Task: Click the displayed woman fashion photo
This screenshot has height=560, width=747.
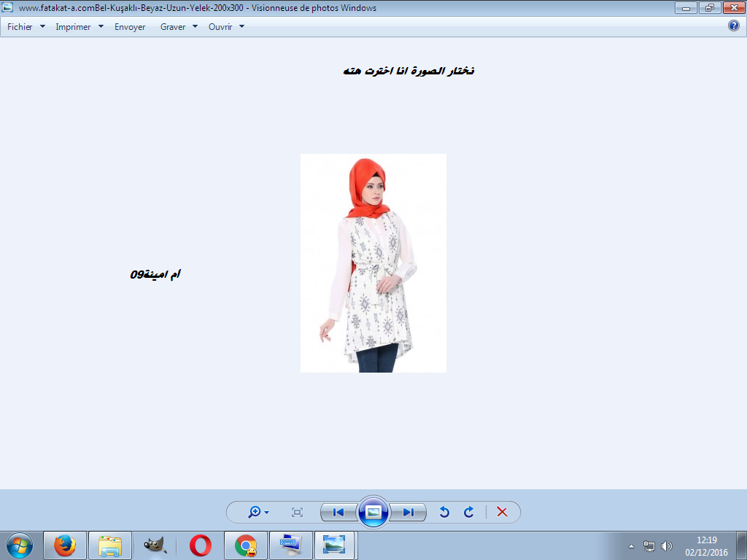Action: [373, 263]
